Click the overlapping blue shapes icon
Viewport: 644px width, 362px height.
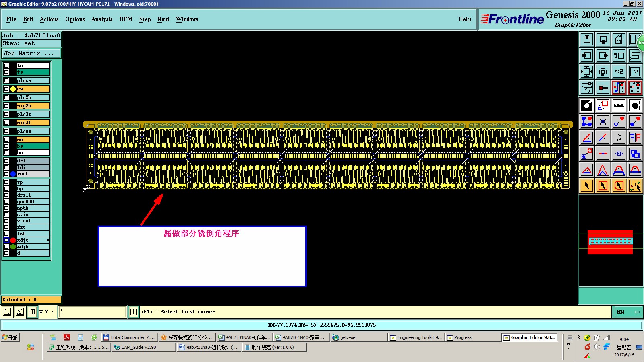pyautogui.click(x=635, y=154)
